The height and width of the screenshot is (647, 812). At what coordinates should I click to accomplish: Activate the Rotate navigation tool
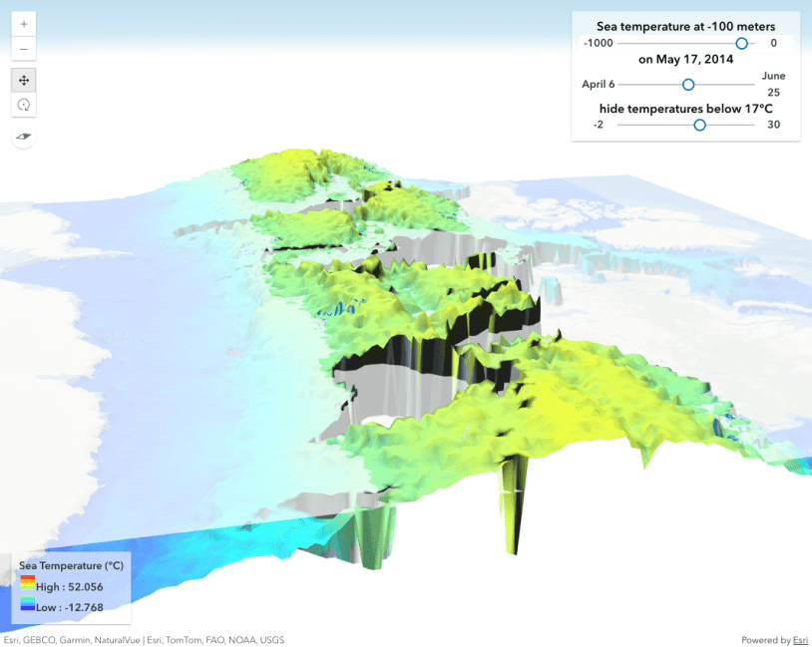pyautogui.click(x=24, y=104)
